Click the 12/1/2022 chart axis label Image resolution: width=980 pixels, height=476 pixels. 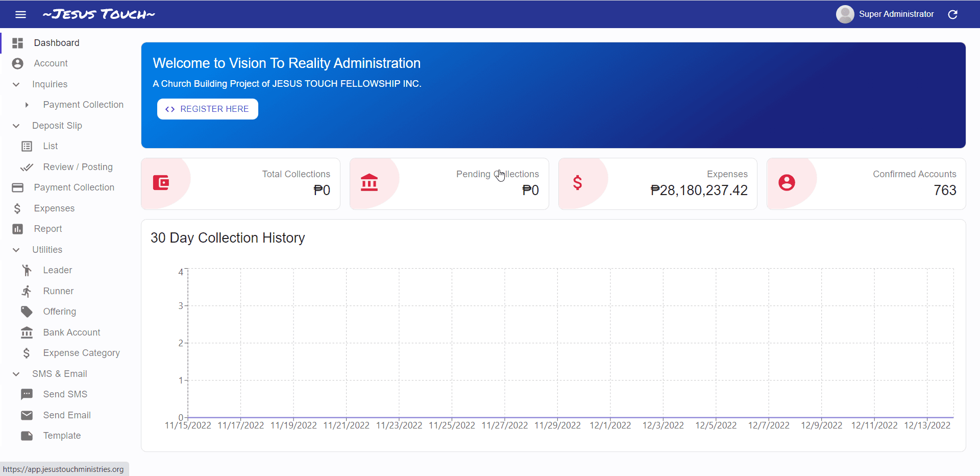(x=610, y=425)
